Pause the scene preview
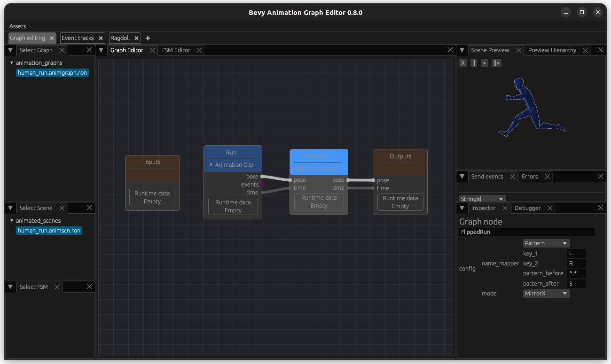 pyautogui.click(x=473, y=62)
